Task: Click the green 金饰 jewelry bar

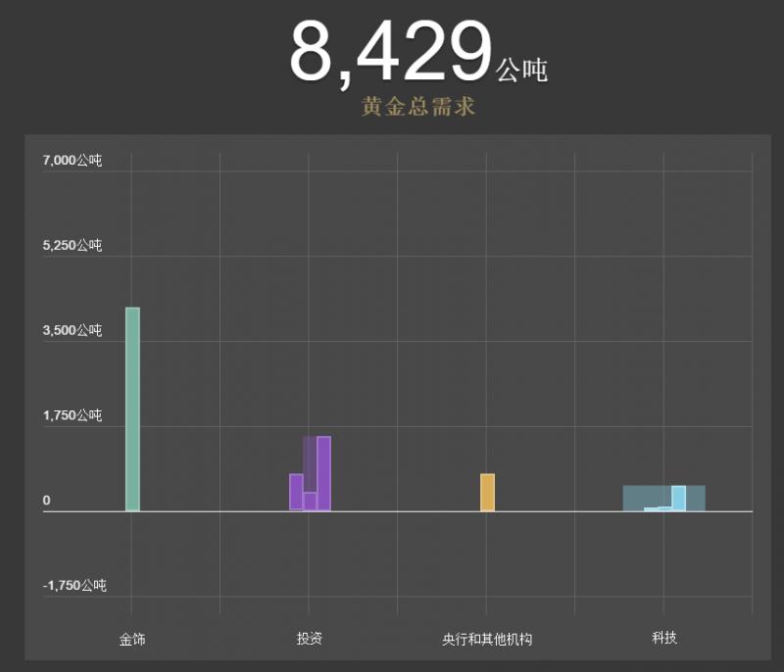Action: (x=132, y=409)
